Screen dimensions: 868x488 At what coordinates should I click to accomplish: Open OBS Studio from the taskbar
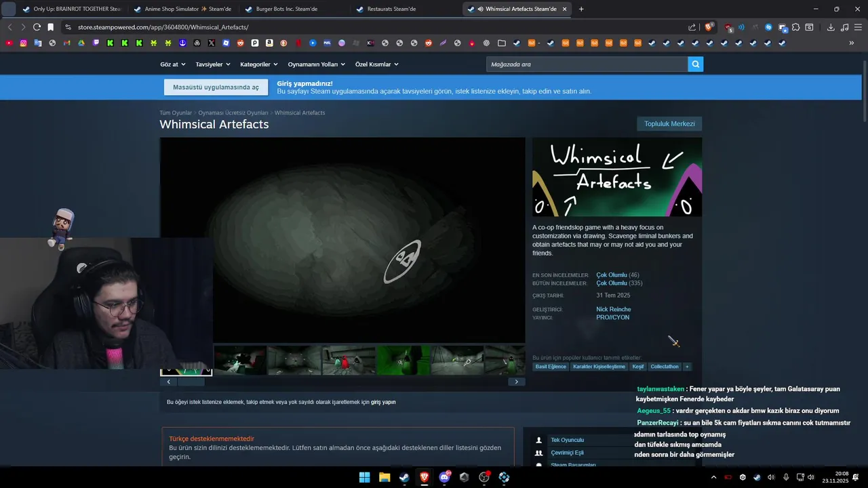point(484,477)
